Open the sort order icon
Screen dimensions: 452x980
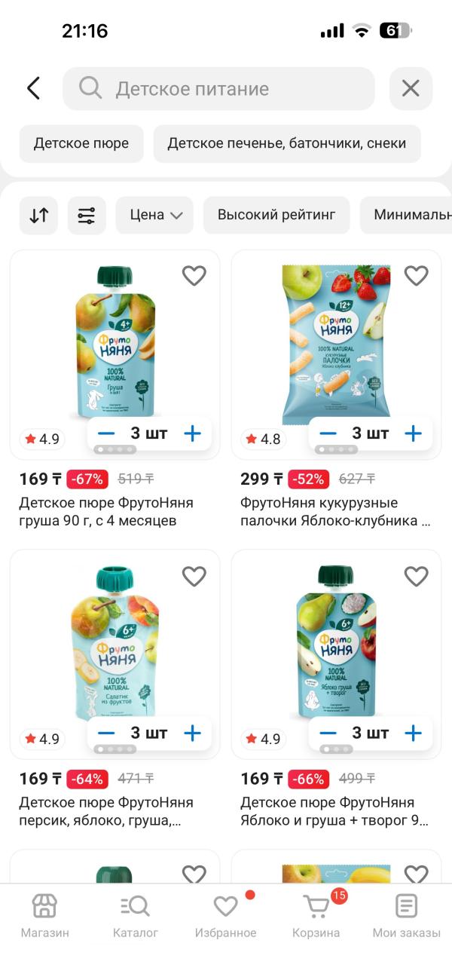coord(38,216)
